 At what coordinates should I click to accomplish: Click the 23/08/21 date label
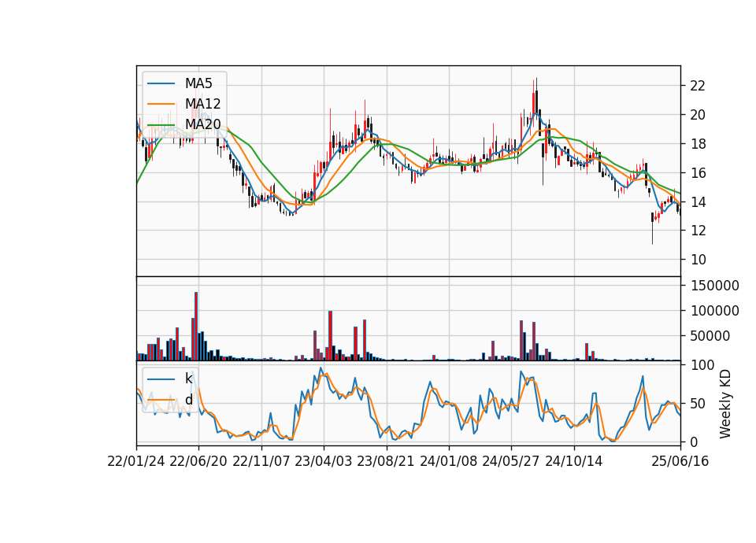click(x=386, y=461)
